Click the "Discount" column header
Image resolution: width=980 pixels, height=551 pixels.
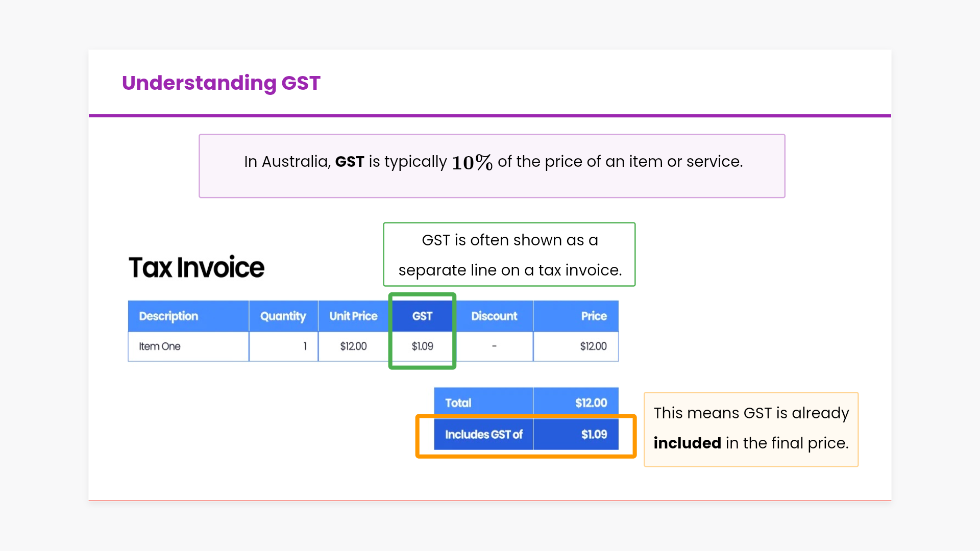tap(494, 316)
